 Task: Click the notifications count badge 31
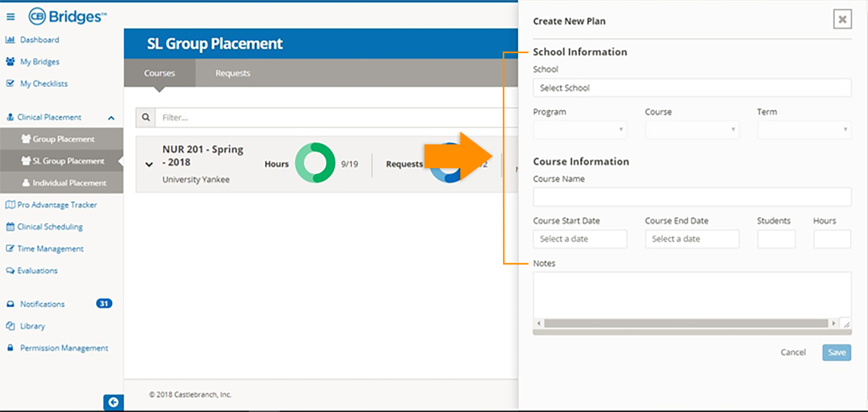click(104, 303)
